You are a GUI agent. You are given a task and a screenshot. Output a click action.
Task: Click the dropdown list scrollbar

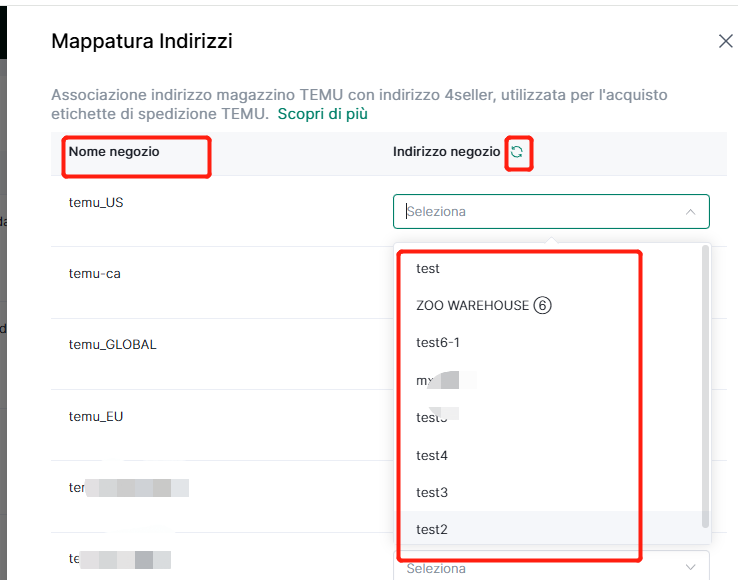tap(705, 386)
